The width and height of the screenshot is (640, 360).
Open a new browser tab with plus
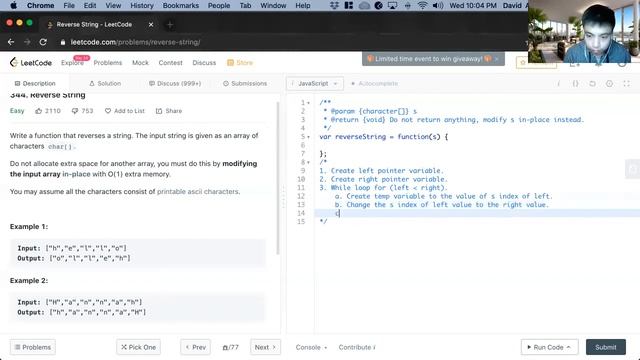tap(170, 25)
